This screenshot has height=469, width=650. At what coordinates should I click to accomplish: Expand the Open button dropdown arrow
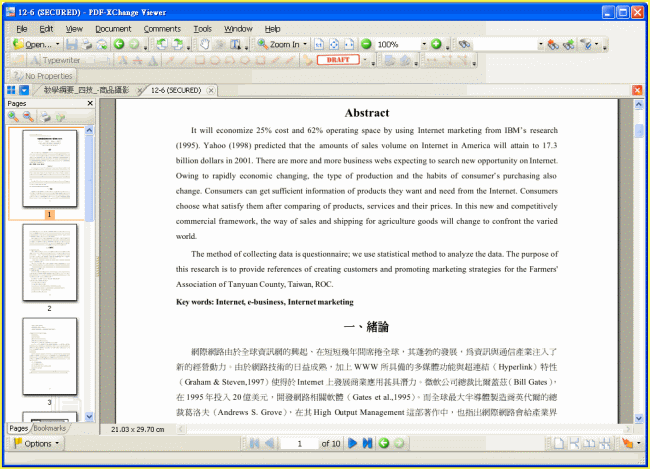coord(58,44)
